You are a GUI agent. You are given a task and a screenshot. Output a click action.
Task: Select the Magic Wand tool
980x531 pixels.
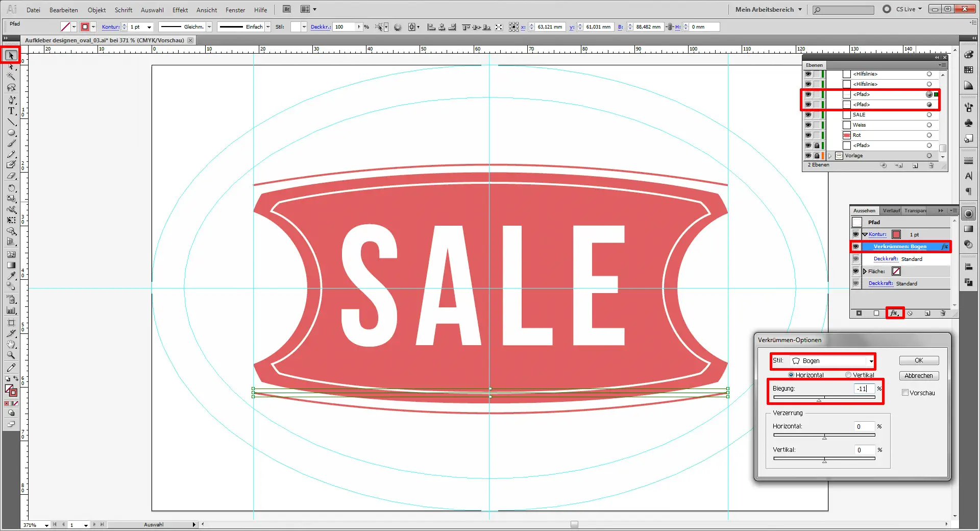pyautogui.click(x=11, y=77)
